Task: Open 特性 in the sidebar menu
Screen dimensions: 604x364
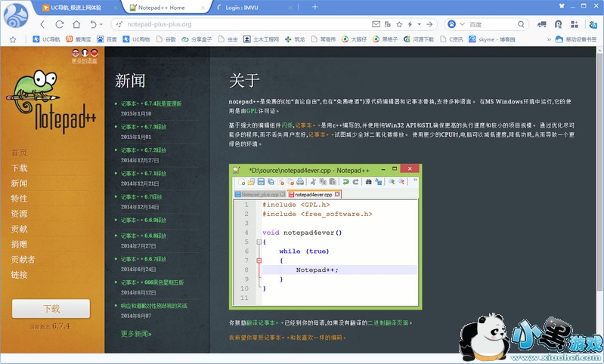Action: (19, 199)
